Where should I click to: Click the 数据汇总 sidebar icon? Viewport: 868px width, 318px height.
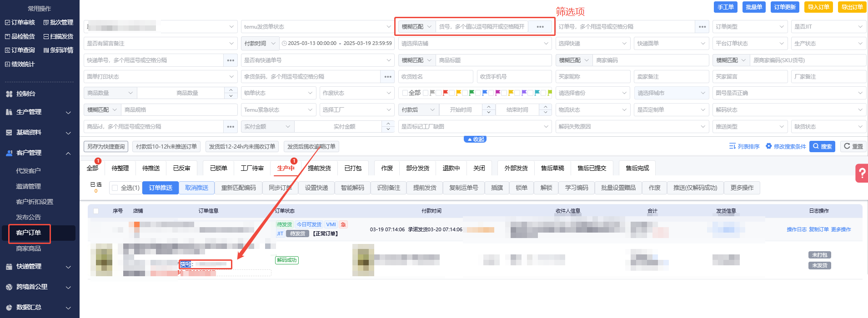coord(9,307)
